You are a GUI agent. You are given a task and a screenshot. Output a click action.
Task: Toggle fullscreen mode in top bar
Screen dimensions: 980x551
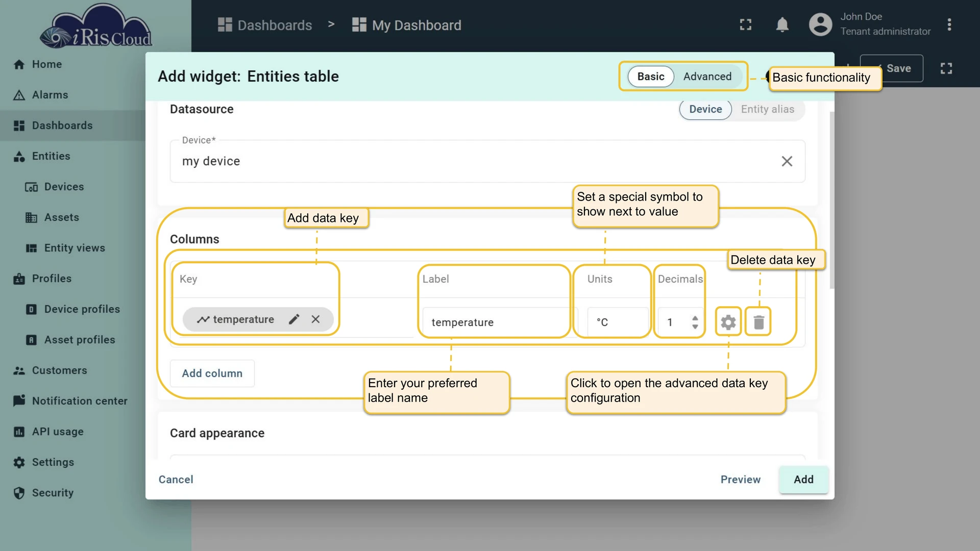point(746,25)
